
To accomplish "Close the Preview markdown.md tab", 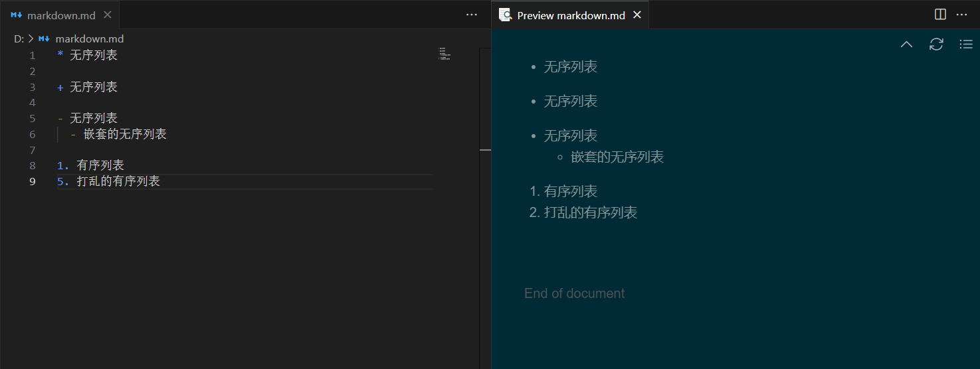I will click(x=637, y=15).
